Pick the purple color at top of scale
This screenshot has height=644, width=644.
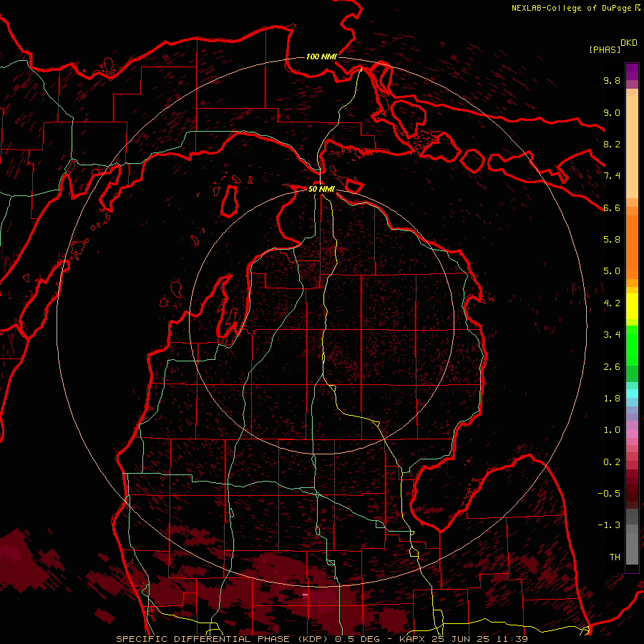tap(632, 72)
